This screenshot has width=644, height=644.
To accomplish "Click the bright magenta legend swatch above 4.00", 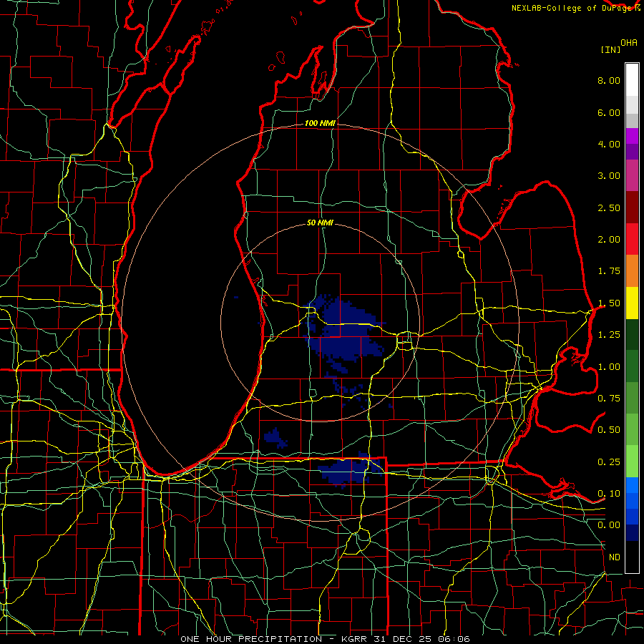I will pos(632,136).
